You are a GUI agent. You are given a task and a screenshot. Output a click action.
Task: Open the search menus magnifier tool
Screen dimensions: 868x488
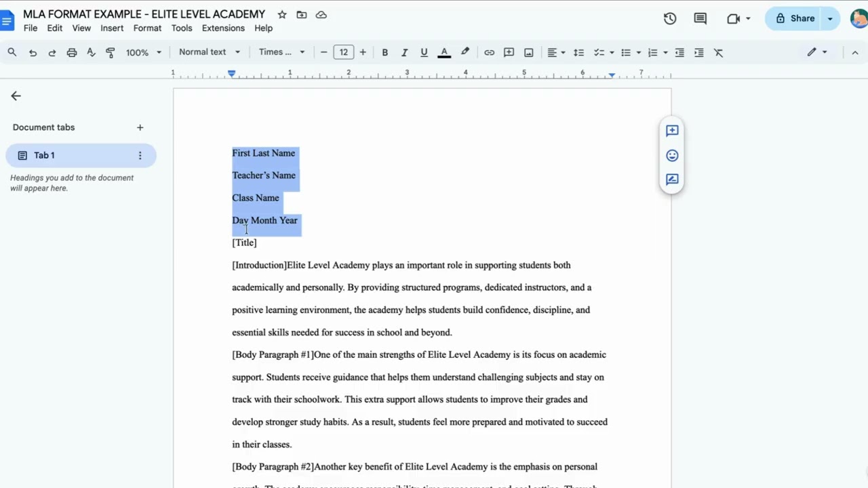coord(12,52)
